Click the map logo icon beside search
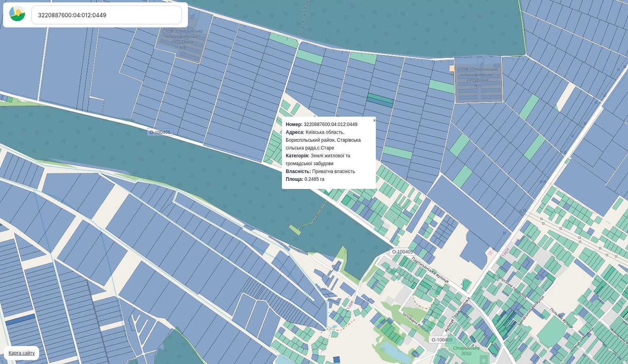The image size is (628, 364). click(x=17, y=14)
